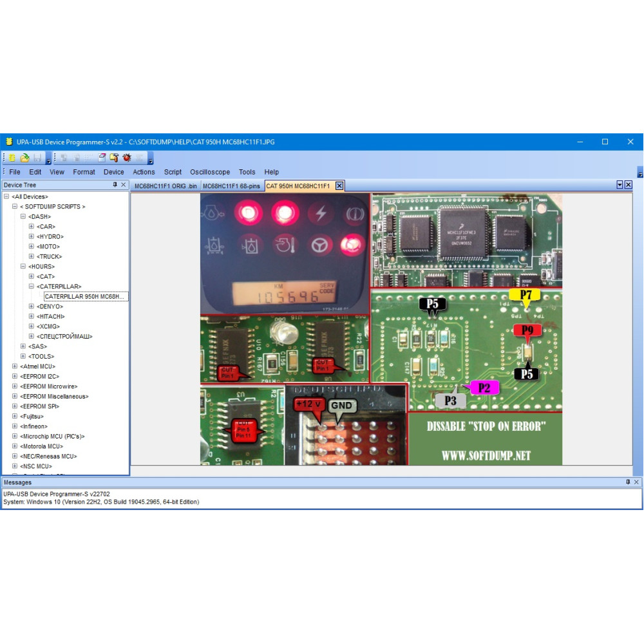The width and height of the screenshot is (644, 644).
Task: Open the Format menu
Action: 84,172
